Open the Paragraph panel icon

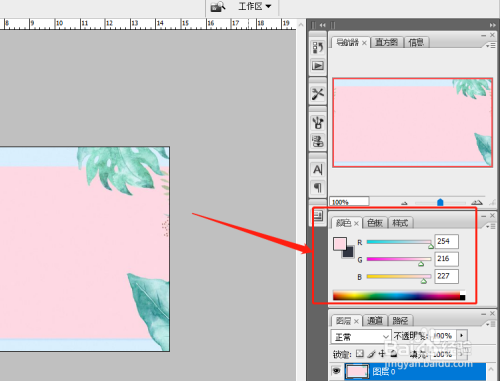pos(318,188)
